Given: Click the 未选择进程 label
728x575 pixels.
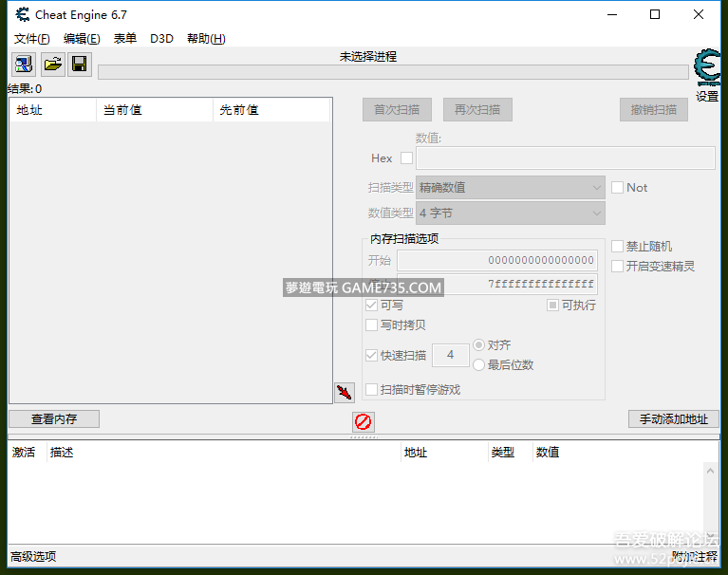Looking at the screenshot, I should tap(367, 57).
